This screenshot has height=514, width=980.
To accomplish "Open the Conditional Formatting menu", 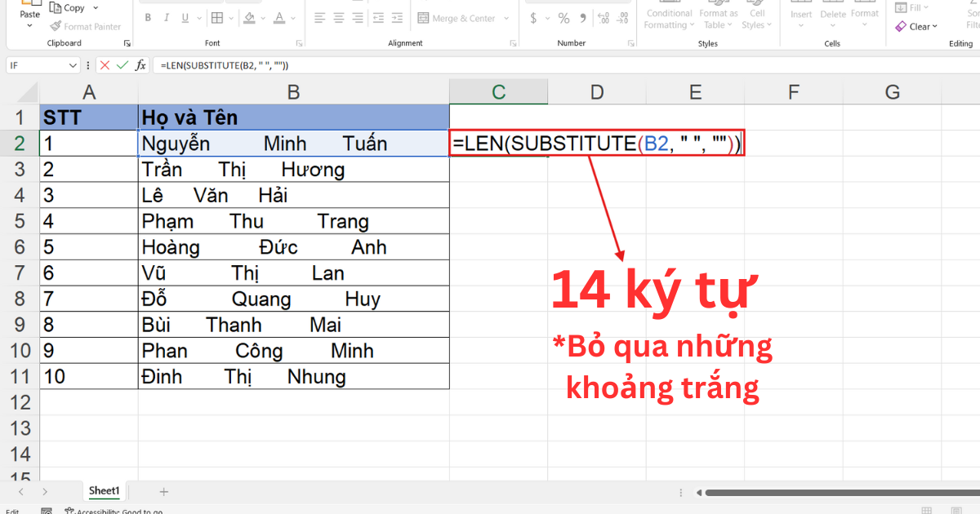I will [669, 16].
